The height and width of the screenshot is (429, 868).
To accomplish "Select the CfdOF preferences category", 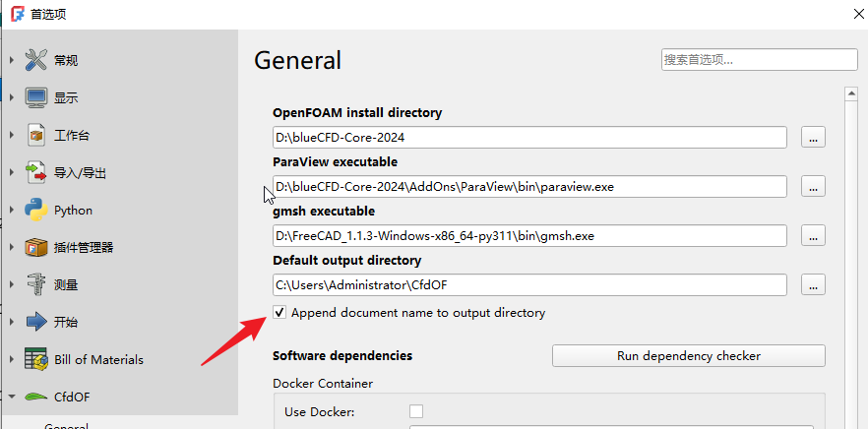I will click(72, 397).
